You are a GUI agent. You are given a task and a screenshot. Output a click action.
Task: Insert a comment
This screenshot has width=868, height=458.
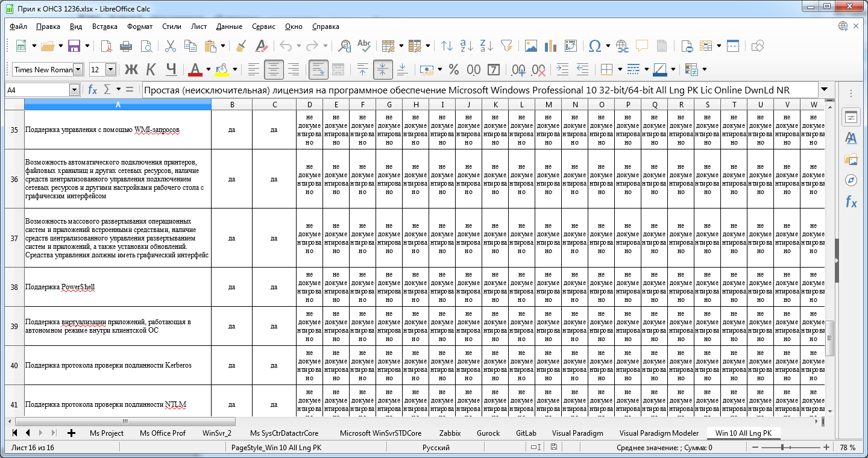tap(642, 46)
